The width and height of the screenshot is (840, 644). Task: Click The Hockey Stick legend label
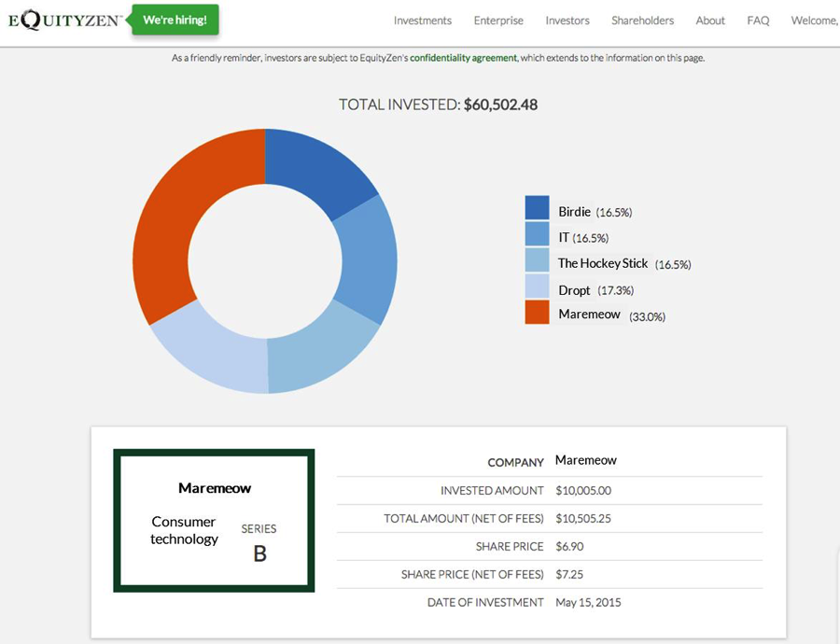pos(603,263)
